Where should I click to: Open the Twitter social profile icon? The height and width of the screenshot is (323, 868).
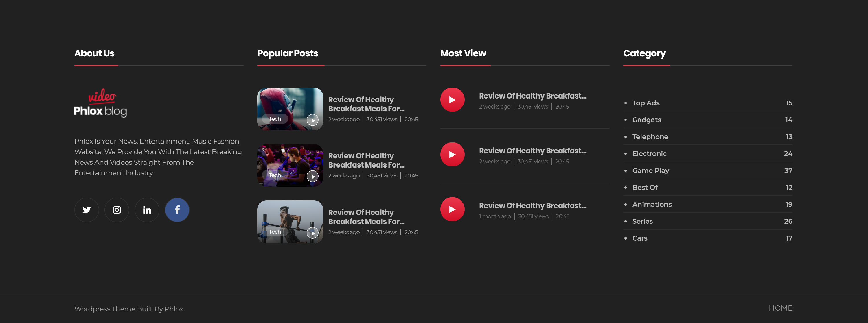point(87,210)
